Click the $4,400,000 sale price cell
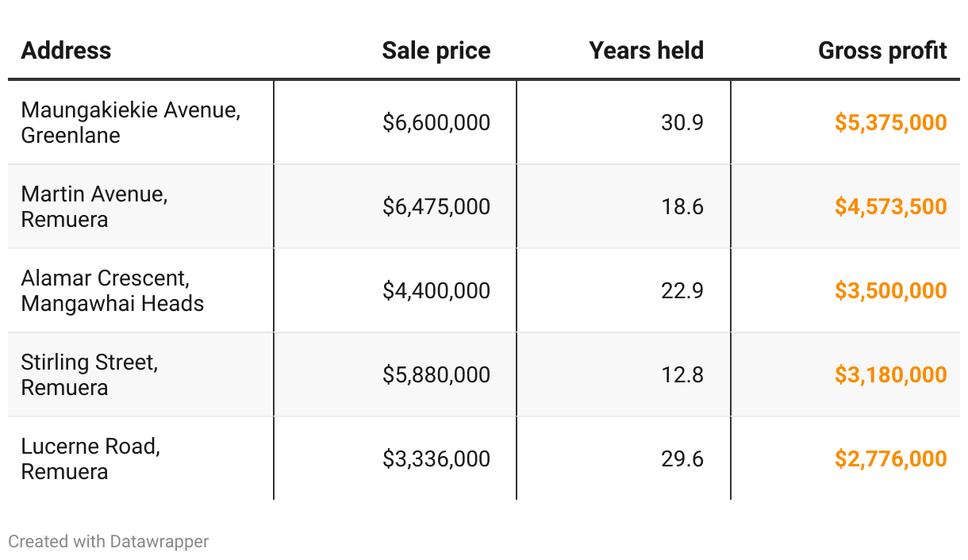This screenshot has height=560, width=968. coord(436,290)
